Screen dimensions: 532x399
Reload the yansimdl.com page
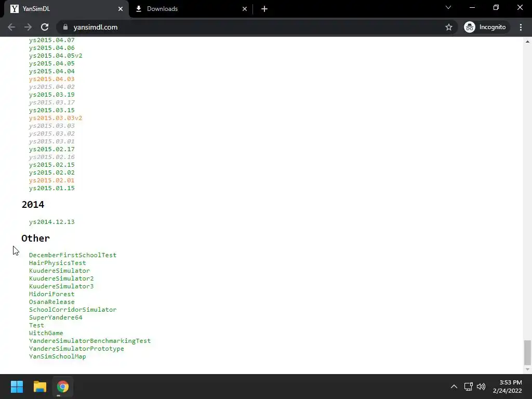[x=45, y=27]
